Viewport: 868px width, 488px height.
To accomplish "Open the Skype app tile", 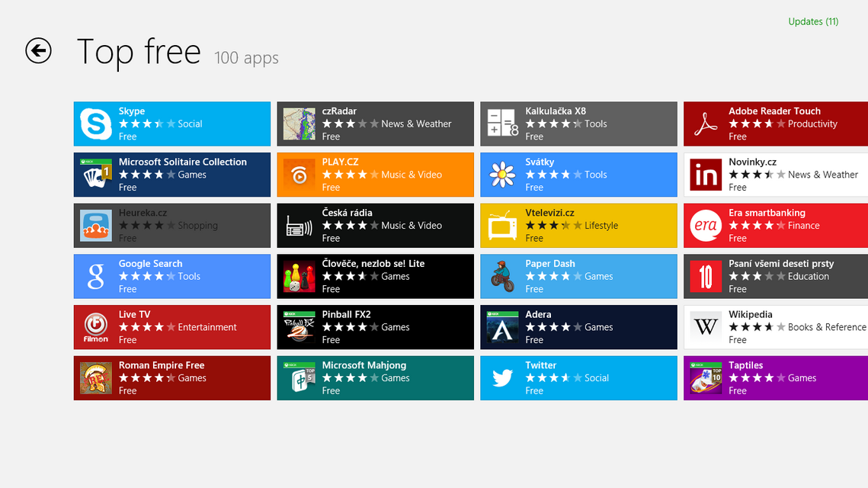I will [171, 124].
